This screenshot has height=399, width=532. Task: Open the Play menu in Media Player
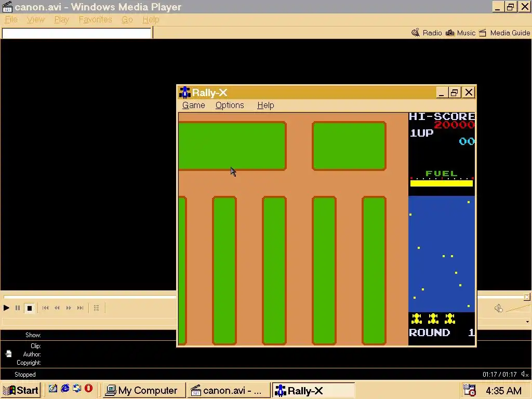click(x=61, y=20)
